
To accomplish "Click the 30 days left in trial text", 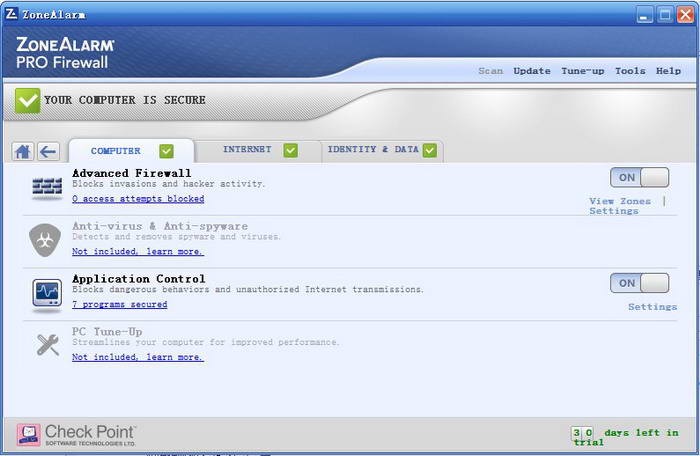I will 625,437.
